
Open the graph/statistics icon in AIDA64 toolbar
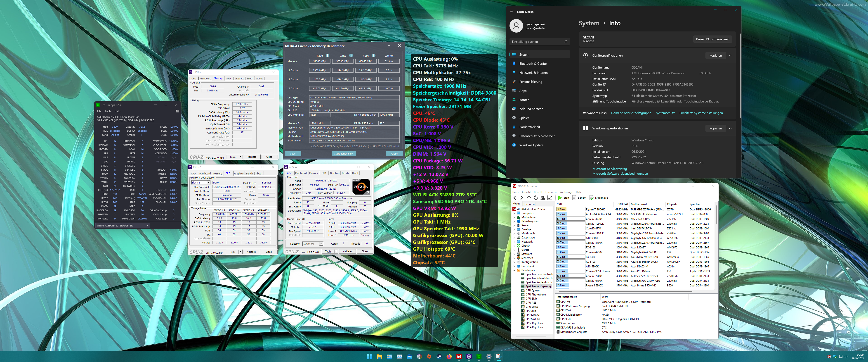tap(550, 198)
